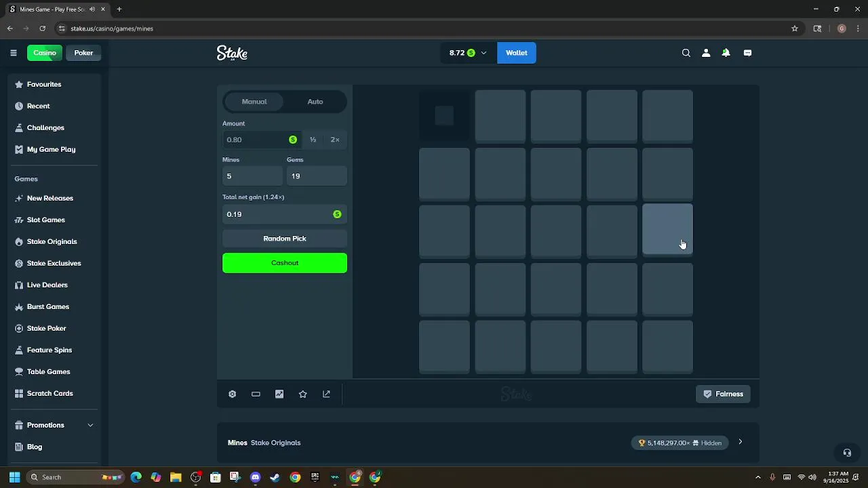Show hidden system tray icons
The image size is (868, 488).
pos(758,477)
